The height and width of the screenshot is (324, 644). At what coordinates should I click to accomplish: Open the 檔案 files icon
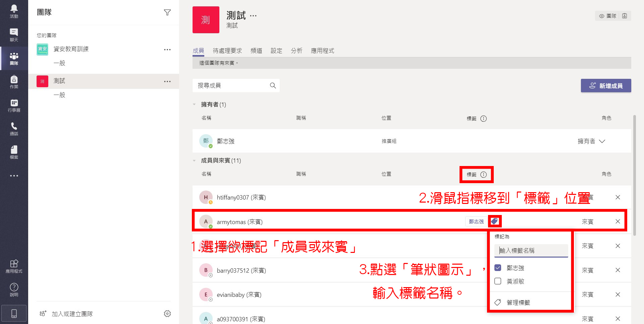pos(14,152)
